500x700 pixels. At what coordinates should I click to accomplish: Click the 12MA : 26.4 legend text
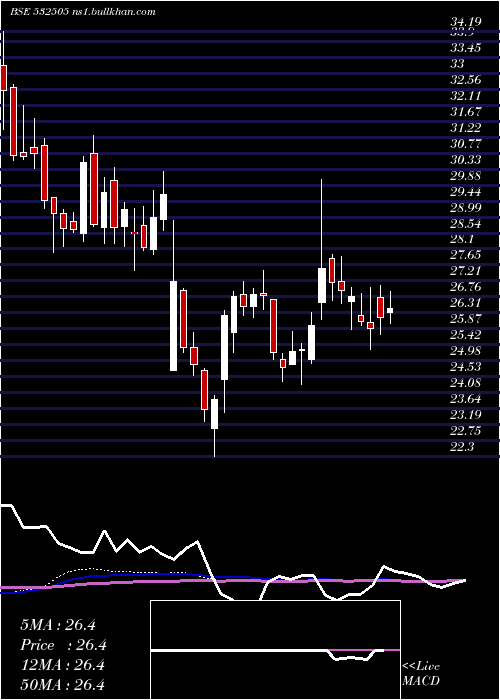[62, 666]
